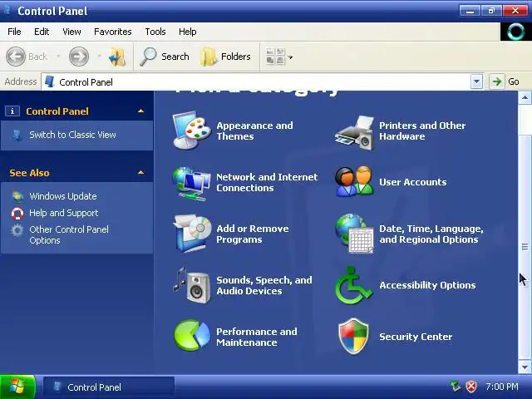Click the User Accounts text link
This screenshot has width=532, height=399.
coord(413,182)
